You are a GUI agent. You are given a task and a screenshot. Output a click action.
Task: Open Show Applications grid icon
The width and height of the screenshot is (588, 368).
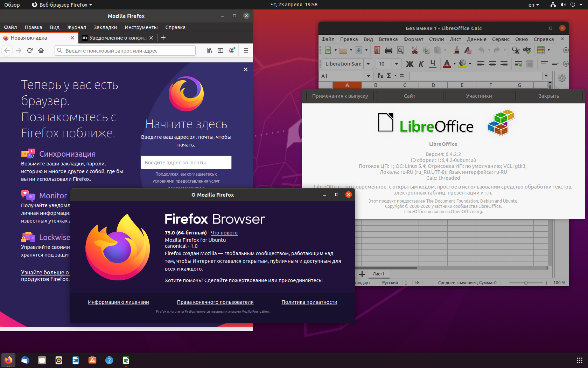click(580, 360)
